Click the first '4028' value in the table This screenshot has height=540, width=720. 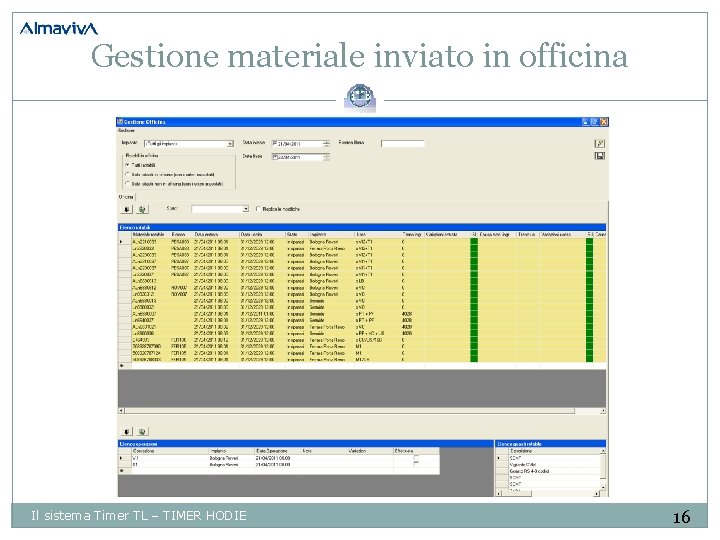pos(407,314)
